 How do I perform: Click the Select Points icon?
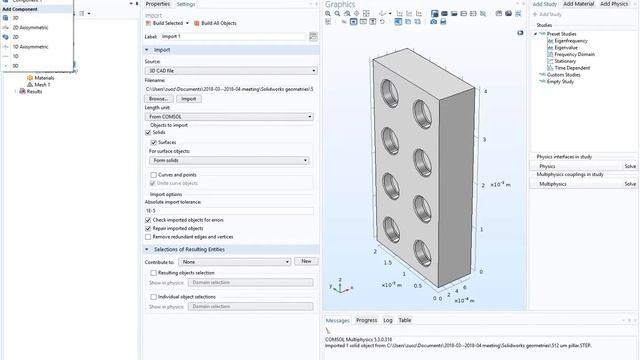473,13
